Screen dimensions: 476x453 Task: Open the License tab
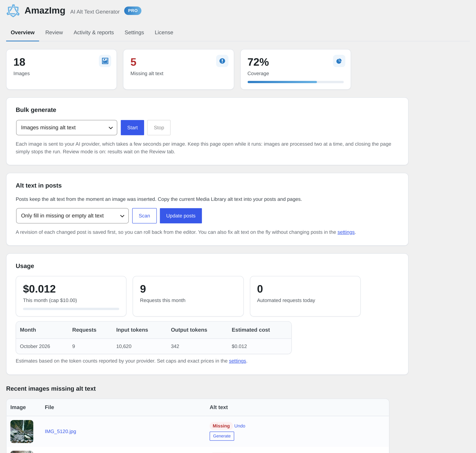164,32
